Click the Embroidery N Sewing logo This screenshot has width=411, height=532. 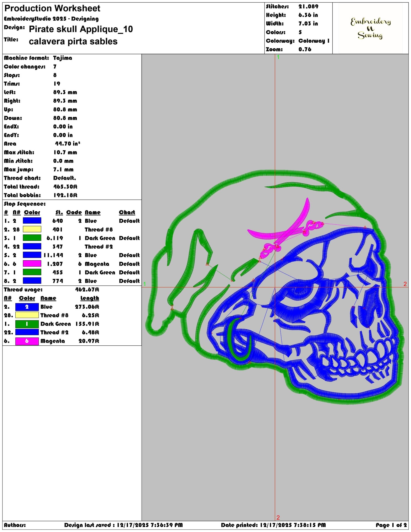370,28
